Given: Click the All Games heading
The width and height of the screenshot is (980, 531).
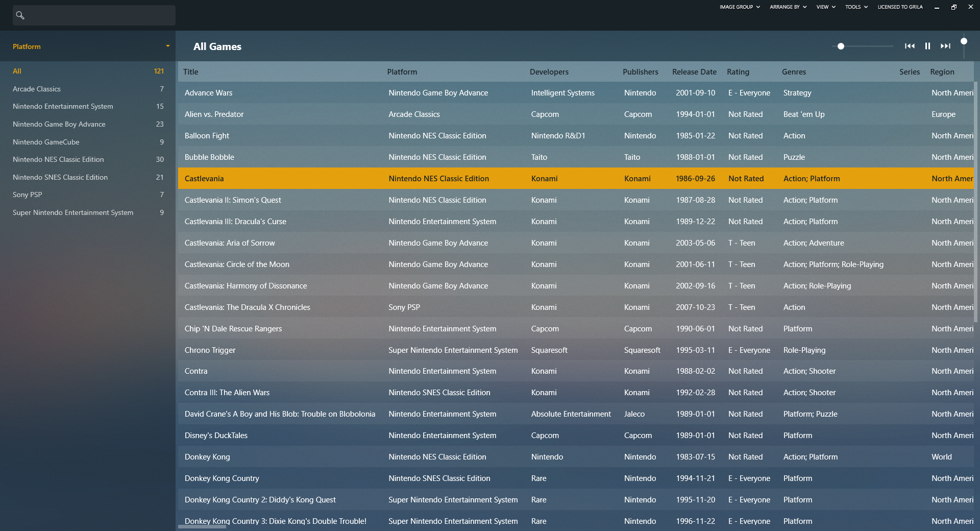Looking at the screenshot, I should pos(217,46).
